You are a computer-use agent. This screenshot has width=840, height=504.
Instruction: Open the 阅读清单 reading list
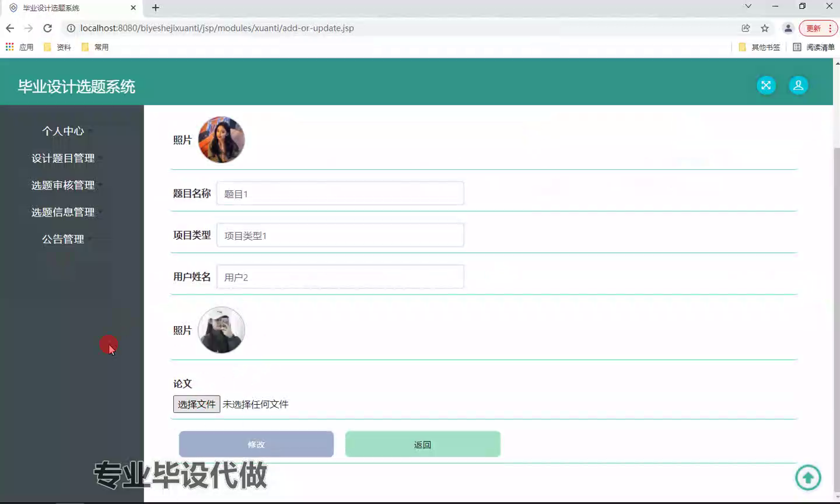[814, 47]
